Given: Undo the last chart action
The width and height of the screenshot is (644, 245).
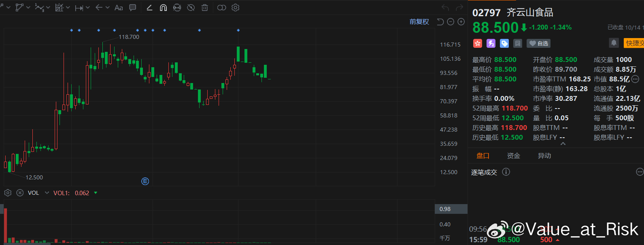Looking at the screenshot, I should coord(446,7).
